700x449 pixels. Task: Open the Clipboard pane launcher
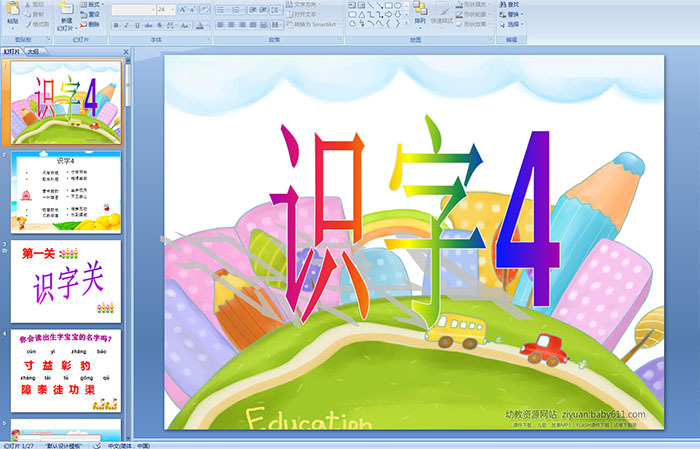[49, 39]
